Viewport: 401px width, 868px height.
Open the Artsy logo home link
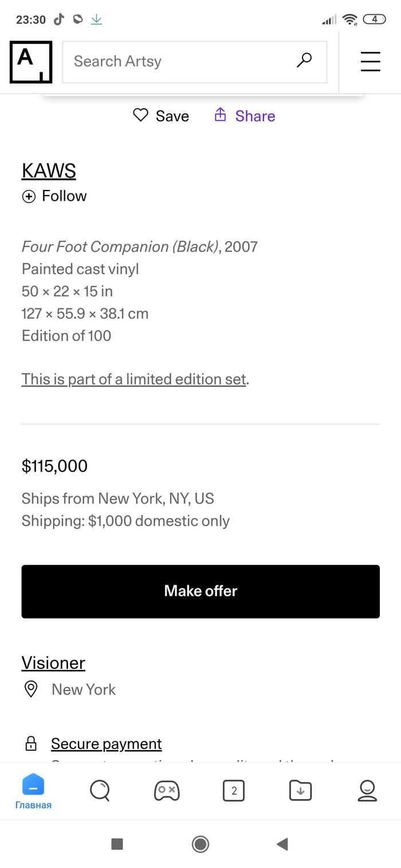31,62
